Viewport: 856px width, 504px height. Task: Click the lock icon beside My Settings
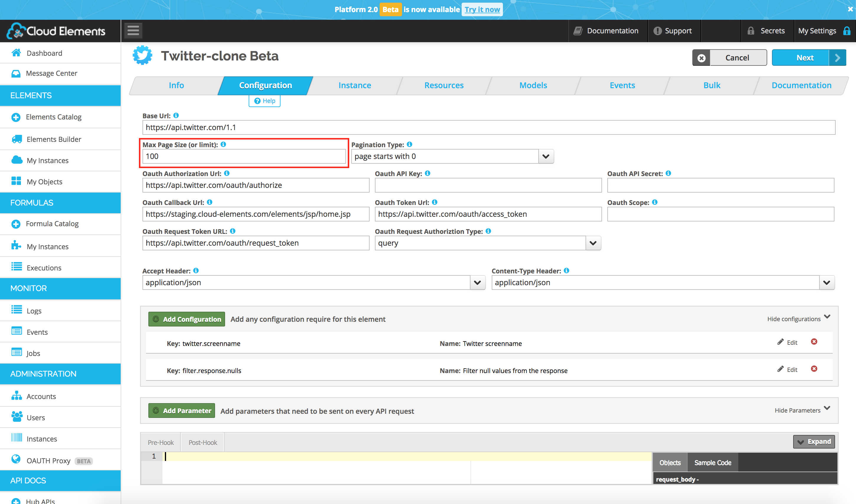[x=847, y=31]
